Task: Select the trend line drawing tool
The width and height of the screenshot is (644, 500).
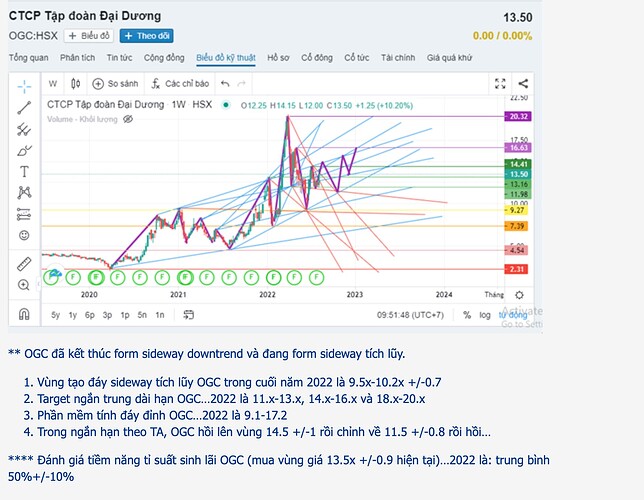Action: tap(24, 108)
